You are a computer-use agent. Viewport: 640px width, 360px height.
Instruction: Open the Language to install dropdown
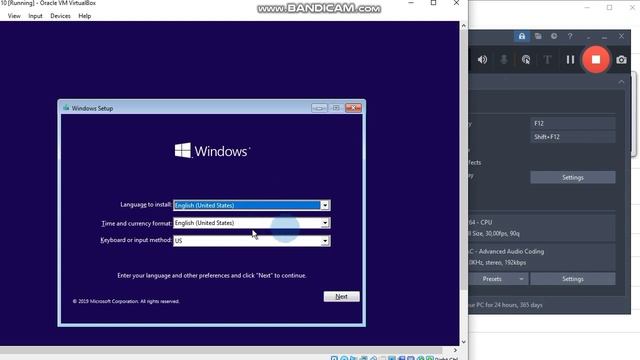[x=324, y=205]
